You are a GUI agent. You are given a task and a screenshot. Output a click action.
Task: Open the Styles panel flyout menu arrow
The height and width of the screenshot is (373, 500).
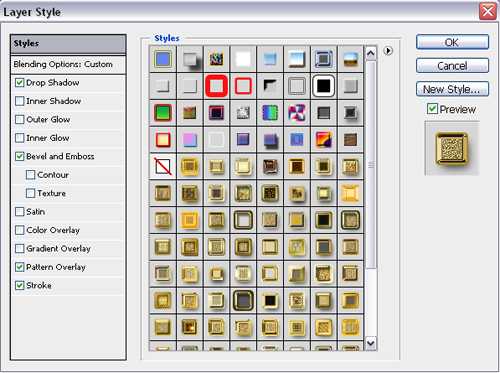tap(388, 51)
